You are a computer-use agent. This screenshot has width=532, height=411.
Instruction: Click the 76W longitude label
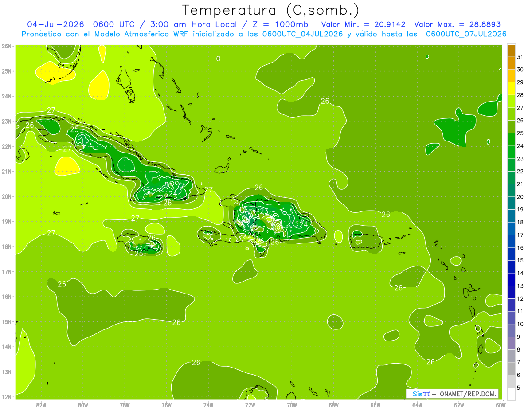point(167,405)
